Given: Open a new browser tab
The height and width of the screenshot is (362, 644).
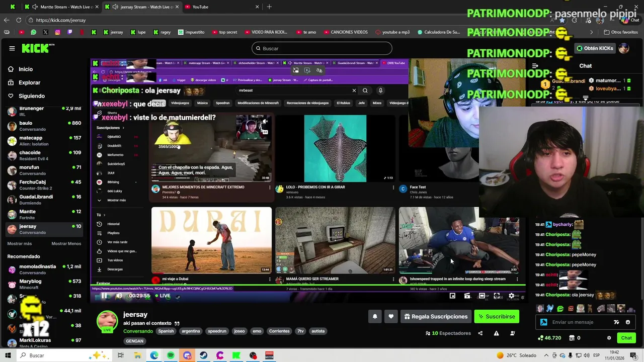Looking at the screenshot, I should pyautogui.click(x=269, y=7).
